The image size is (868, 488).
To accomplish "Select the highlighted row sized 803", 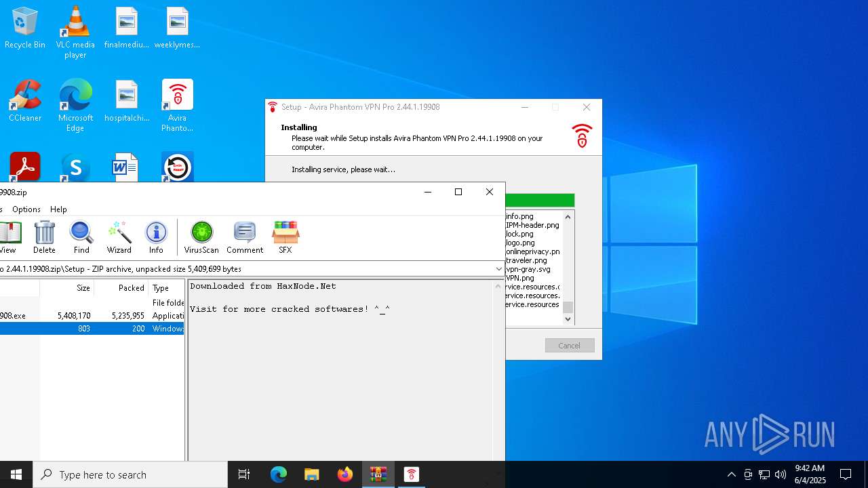I will point(92,329).
